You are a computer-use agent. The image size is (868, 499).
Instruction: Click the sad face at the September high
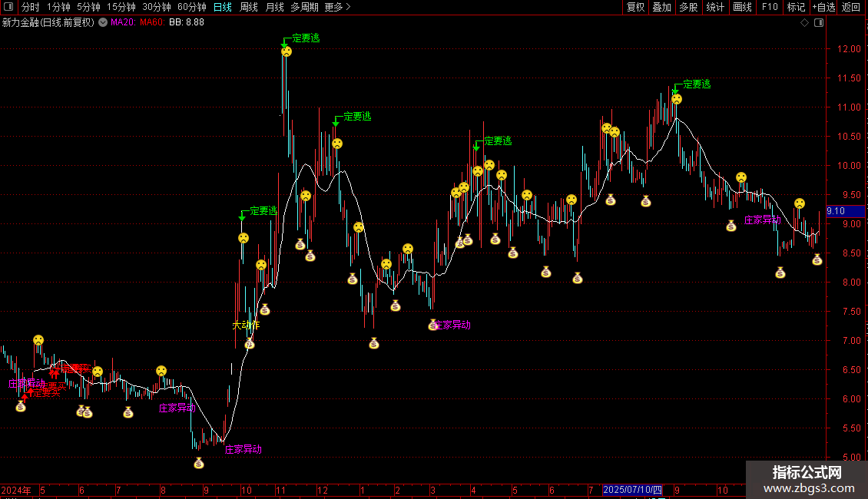click(677, 99)
